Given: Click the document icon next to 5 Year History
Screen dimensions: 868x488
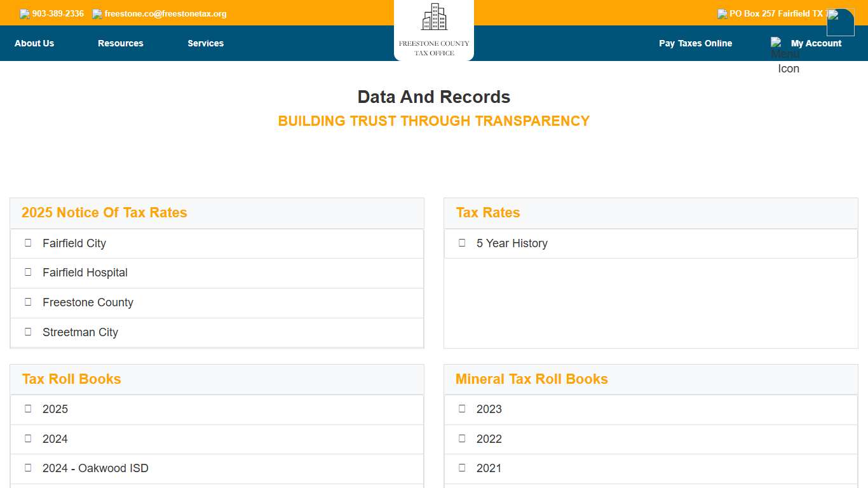Looking at the screenshot, I should tap(462, 243).
